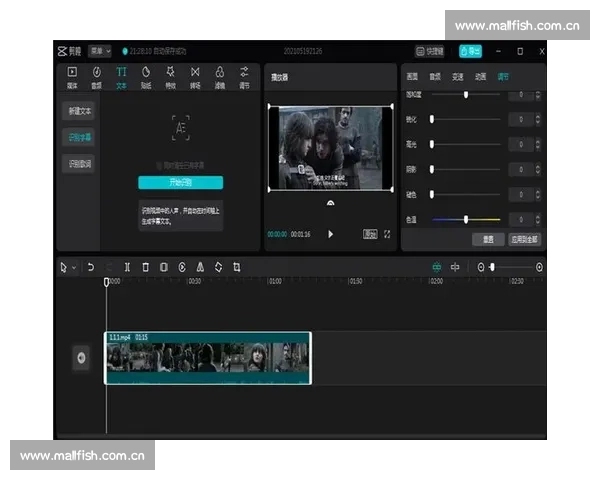The width and height of the screenshot is (600, 480).
Task: Open the 菜单 (Menu) dropdown in title bar
Action: point(100,51)
